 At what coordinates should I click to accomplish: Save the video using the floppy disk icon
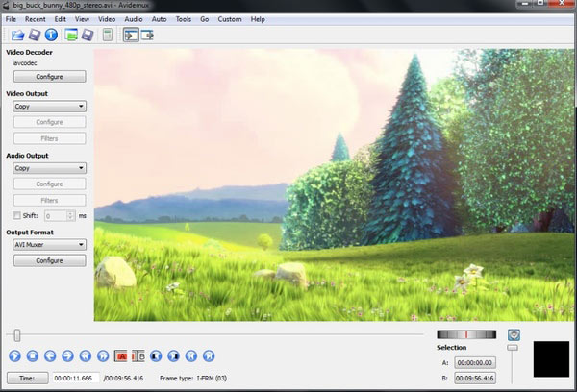tap(35, 36)
